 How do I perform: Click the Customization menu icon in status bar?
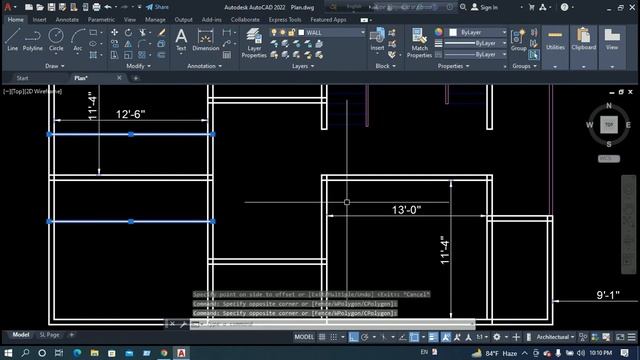tap(631, 337)
